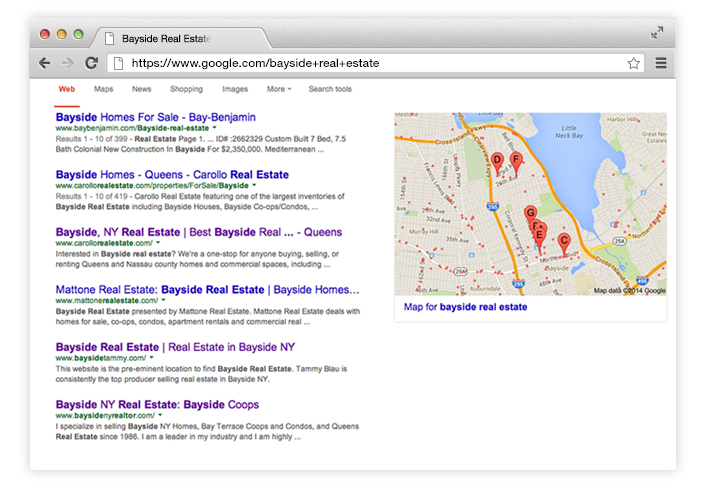Click map pin E

(x=540, y=236)
